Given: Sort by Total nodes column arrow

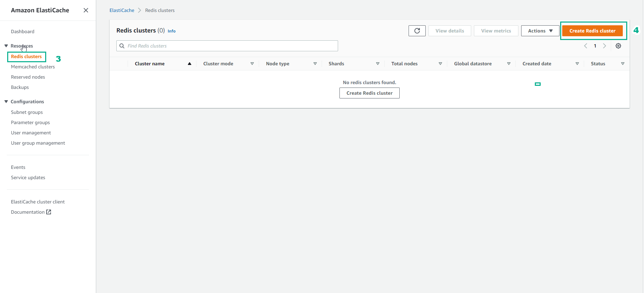Looking at the screenshot, I should (x=440, y=64).
